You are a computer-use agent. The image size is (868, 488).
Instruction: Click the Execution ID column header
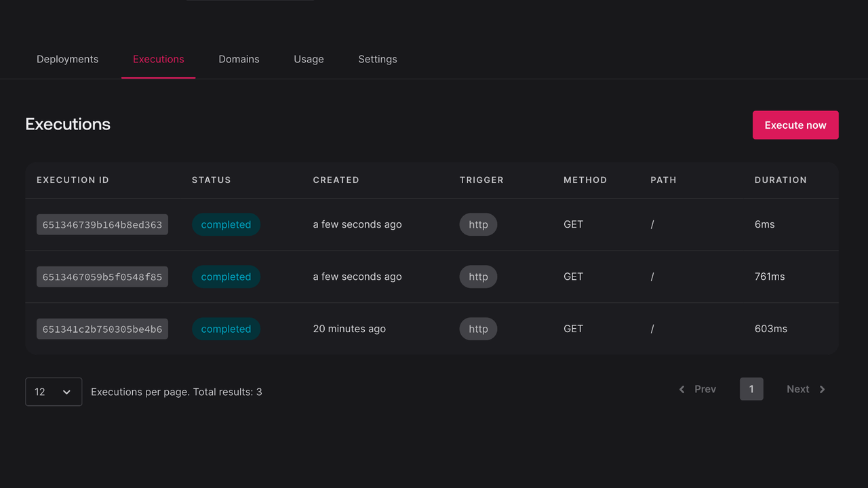point(73,180)
